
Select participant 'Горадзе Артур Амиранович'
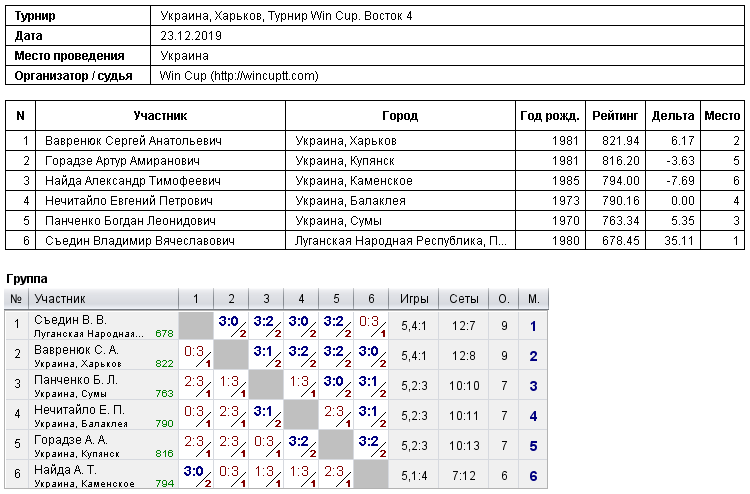click(x=122, y=161)
